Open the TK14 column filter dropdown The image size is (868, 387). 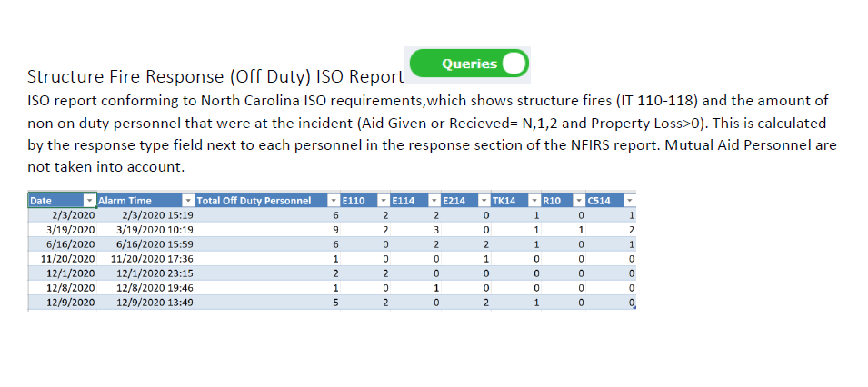coord(534,201)
